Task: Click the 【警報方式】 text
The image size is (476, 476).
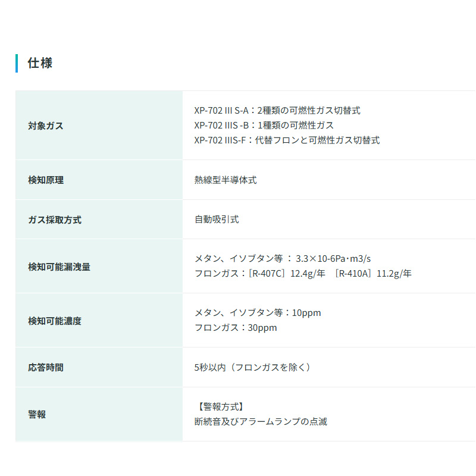Action: 220,406
